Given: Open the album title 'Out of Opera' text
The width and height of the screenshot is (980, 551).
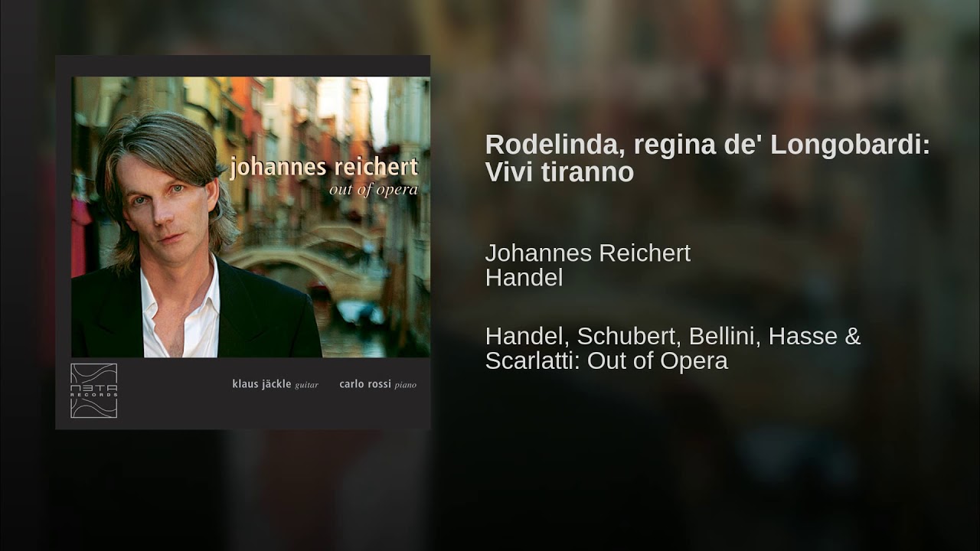Looking at the screenshot, I should point(658,360).
